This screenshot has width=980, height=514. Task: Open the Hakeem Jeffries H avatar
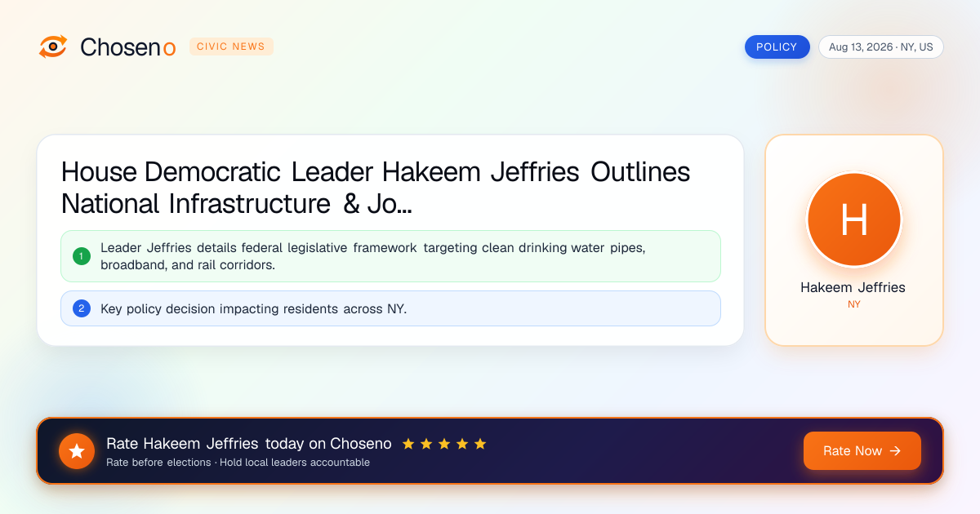(x=854, y=220)
